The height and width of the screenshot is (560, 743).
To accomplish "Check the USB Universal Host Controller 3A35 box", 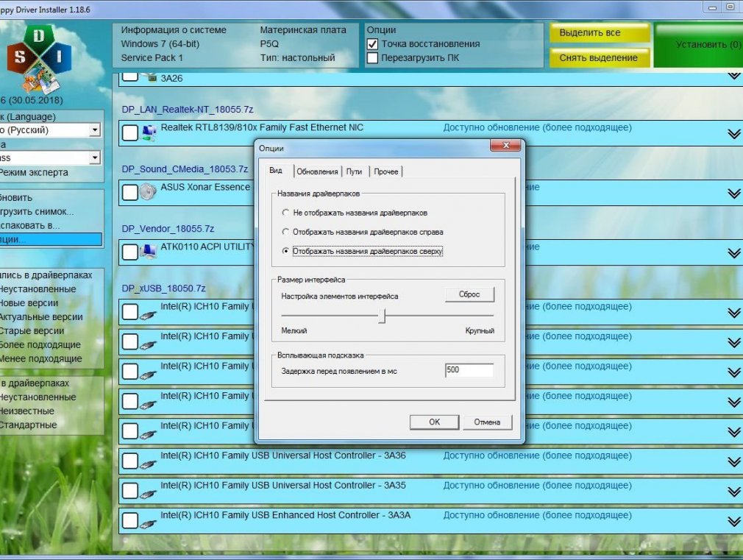I will (129, 491).
